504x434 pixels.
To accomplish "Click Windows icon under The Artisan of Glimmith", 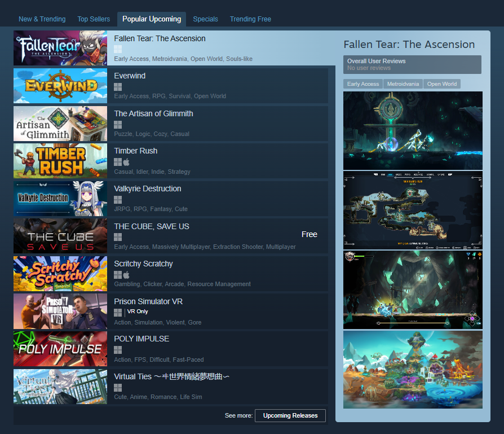I will [x=118, y=125].
